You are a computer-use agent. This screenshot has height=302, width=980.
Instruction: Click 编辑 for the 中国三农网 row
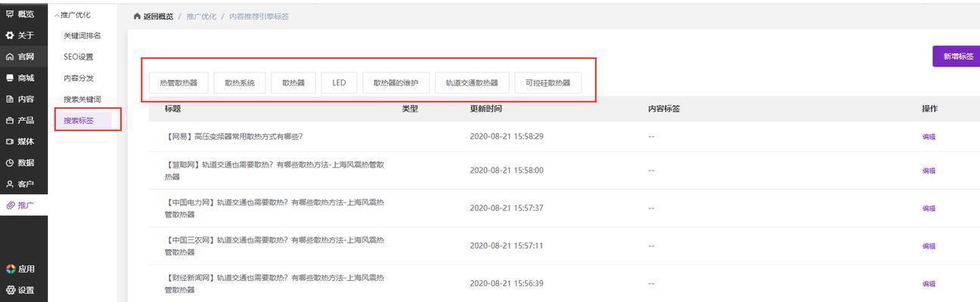click(x=929, y=246)
